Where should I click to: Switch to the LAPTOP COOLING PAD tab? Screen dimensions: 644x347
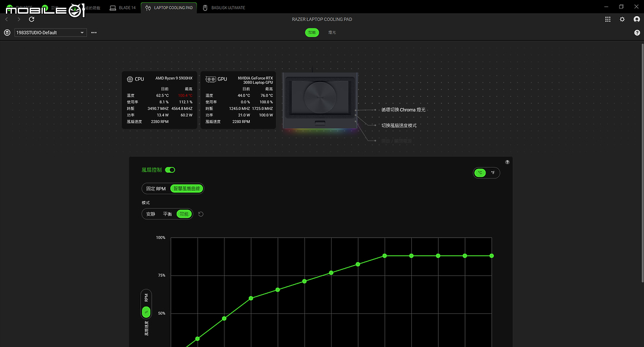(x=169, y=8)
